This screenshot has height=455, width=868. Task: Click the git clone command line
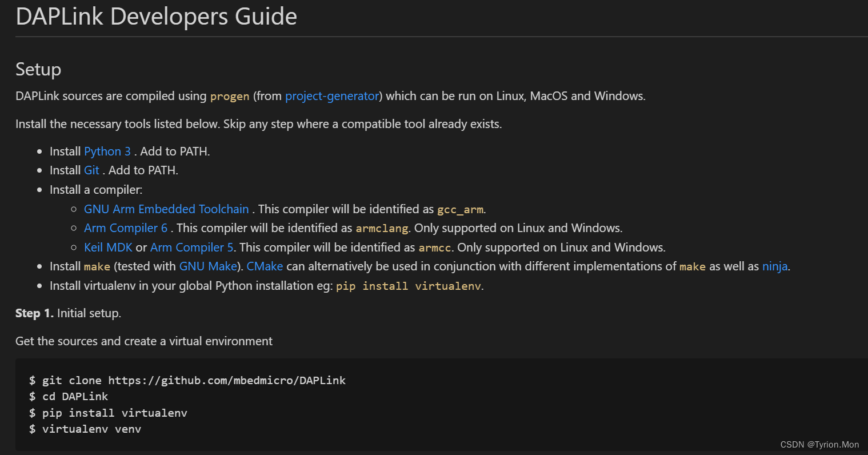click(187, 381)
